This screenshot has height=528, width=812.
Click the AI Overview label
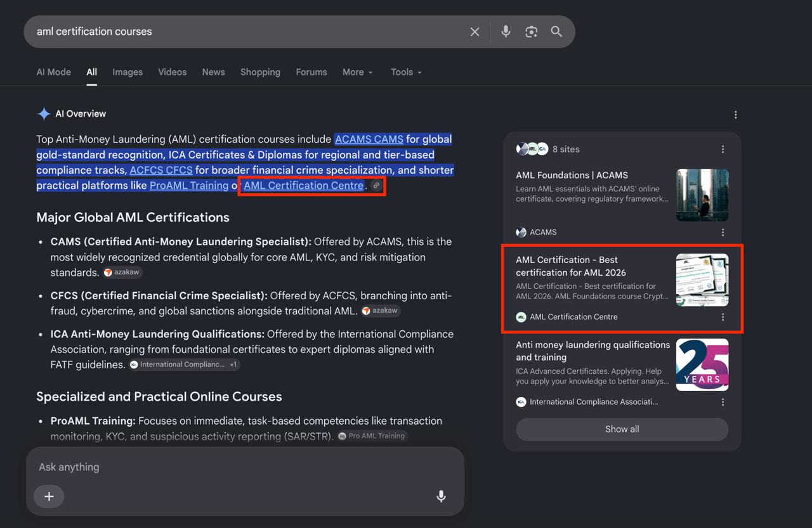click(x=81, y=114)
